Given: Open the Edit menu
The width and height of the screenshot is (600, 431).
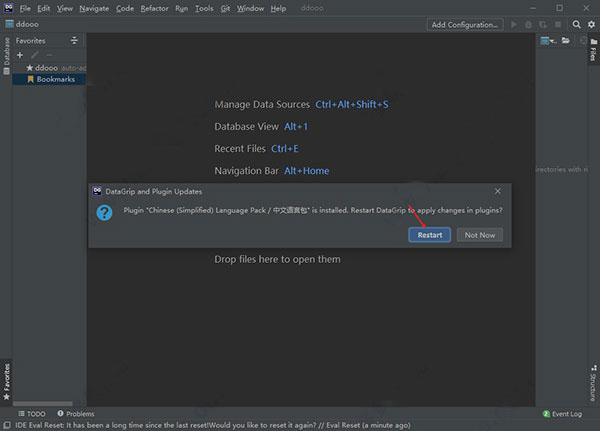Looking at the screenshot, I should click(x=44, y=8).
